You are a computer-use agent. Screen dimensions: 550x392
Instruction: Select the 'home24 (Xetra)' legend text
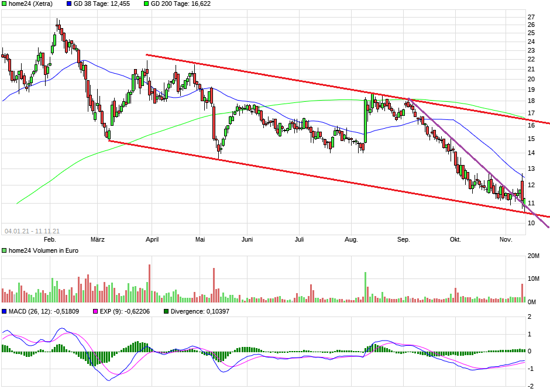click(x=30, y=4)
